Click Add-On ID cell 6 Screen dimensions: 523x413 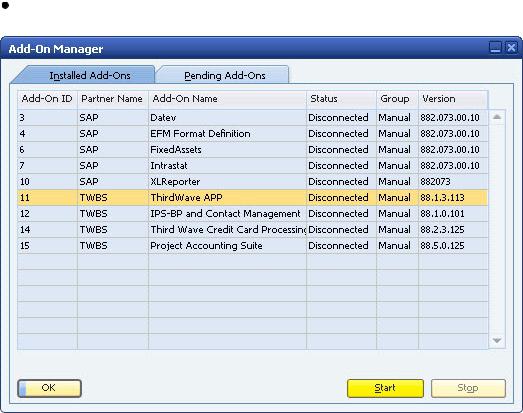(47, 149)
